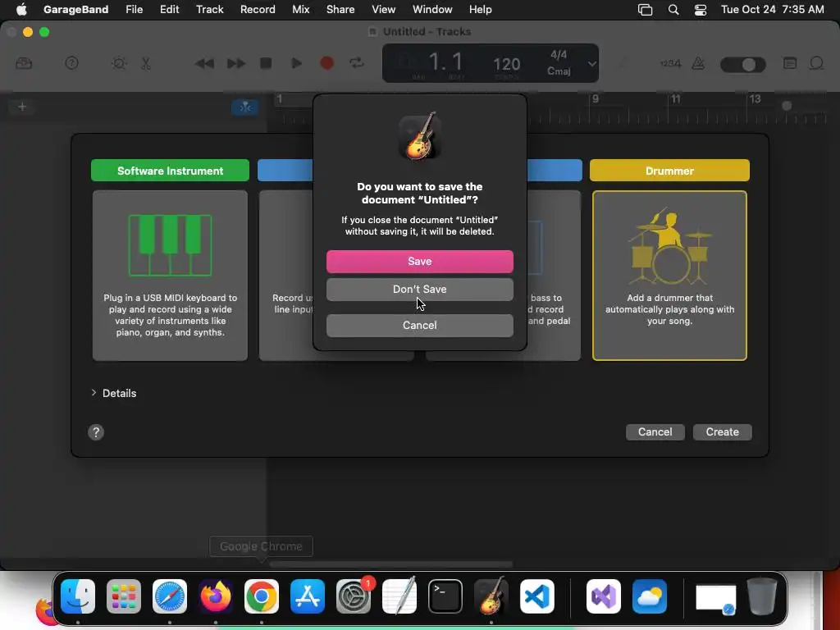
Task: Click the help question mark in track chooser
Action: (x=96, y=432)
